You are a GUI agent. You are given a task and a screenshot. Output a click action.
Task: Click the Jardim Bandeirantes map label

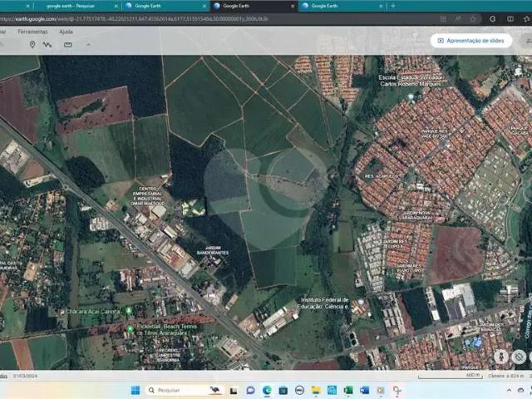tap(213, 249)
